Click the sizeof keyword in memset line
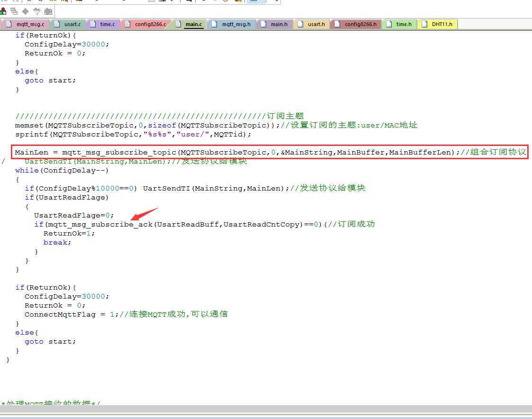Image resolution: width=532 pixels, height=419 pixels. pyautogui.click(x=162, y=126)
